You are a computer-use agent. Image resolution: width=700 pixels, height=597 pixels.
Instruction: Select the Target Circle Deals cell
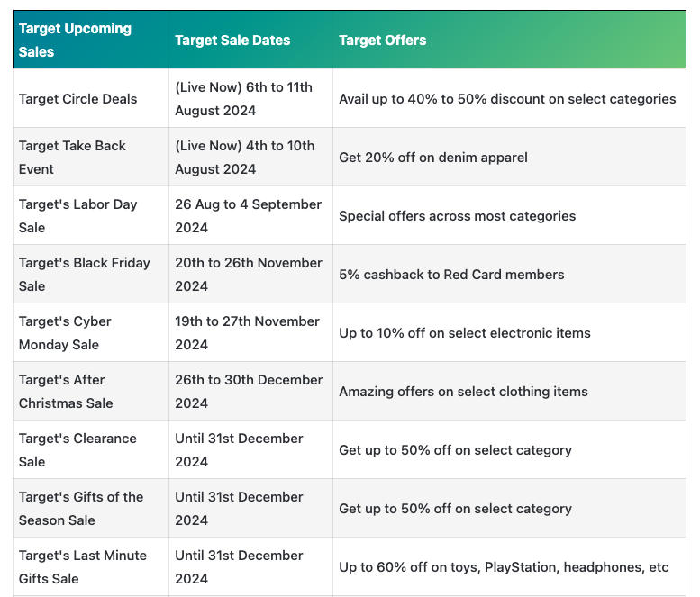91,99
